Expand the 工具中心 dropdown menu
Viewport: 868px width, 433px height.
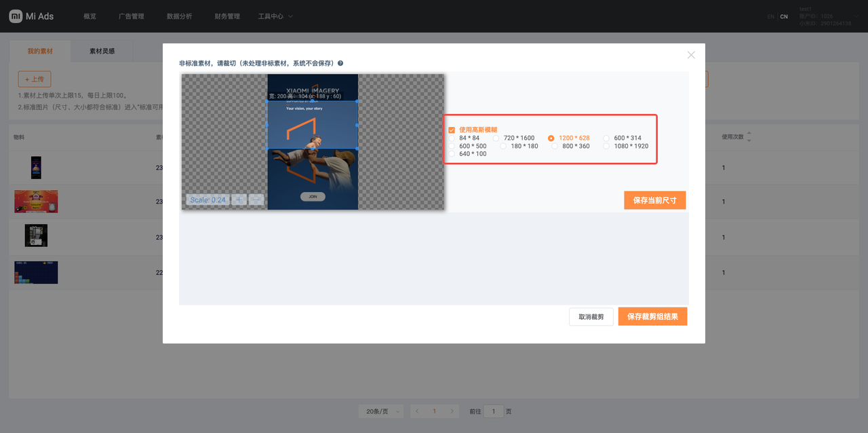click(x=275, y=16)
